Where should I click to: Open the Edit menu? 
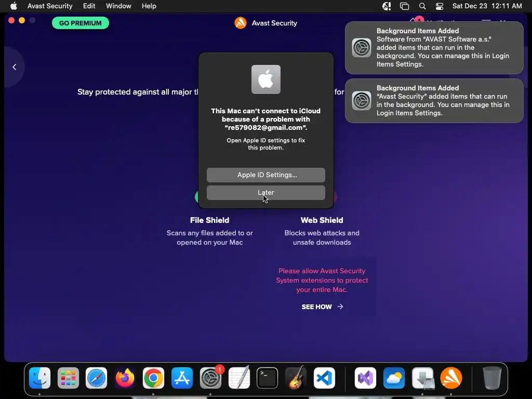[89, 6]
